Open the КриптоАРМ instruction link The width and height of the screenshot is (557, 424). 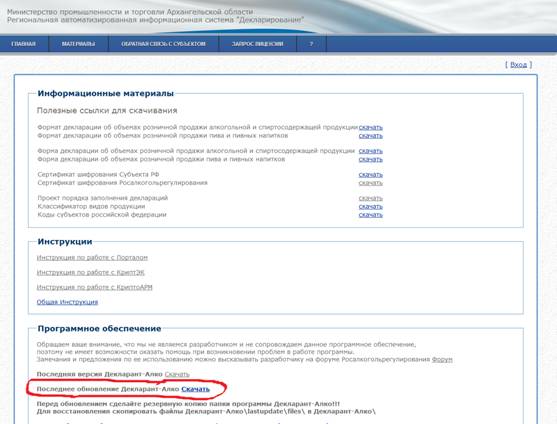click(x=94, y=287)
